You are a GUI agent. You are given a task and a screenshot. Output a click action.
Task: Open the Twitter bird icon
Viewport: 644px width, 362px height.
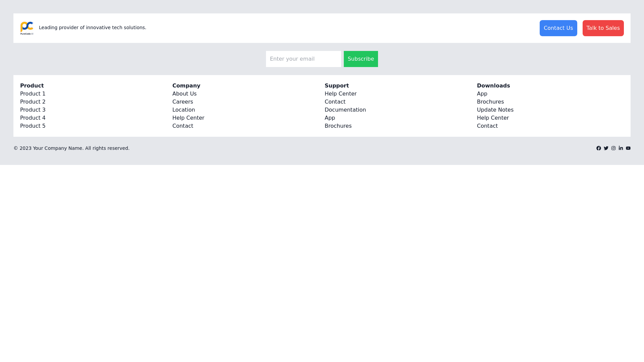pos(606,148)
